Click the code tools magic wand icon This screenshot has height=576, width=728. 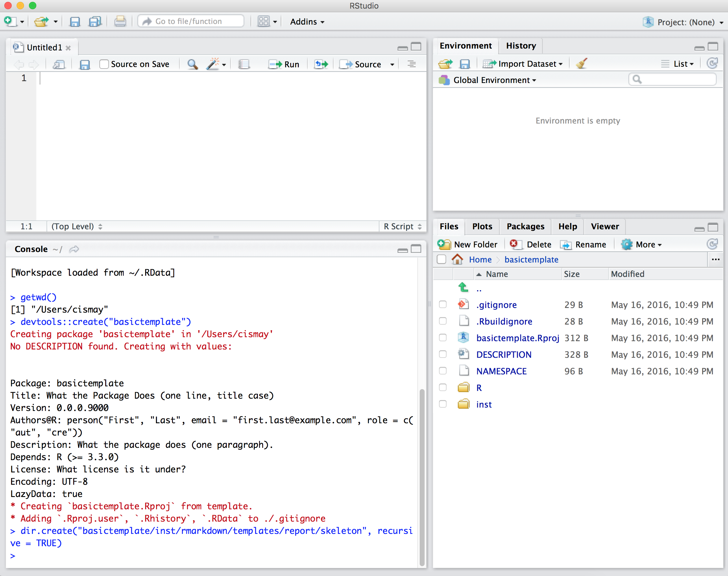213,64
